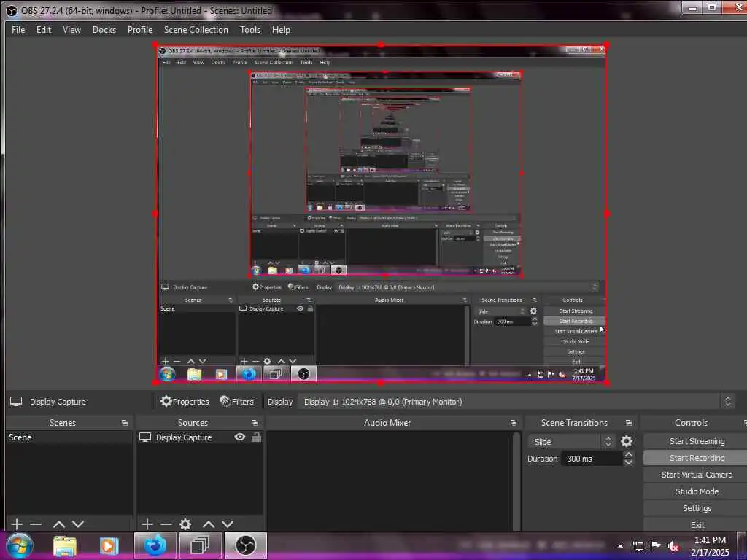Add a new scene with plus icon
Image resolution: width=747 pixels, height=560 pixels.
pos(17,524)
